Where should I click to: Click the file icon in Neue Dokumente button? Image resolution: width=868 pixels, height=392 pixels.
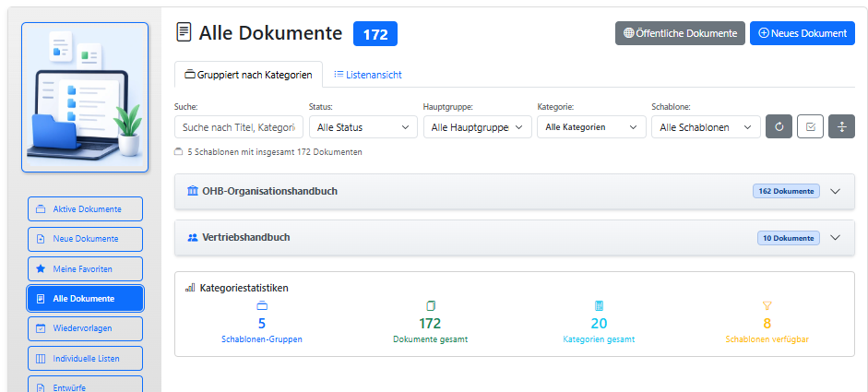point(41,239)
